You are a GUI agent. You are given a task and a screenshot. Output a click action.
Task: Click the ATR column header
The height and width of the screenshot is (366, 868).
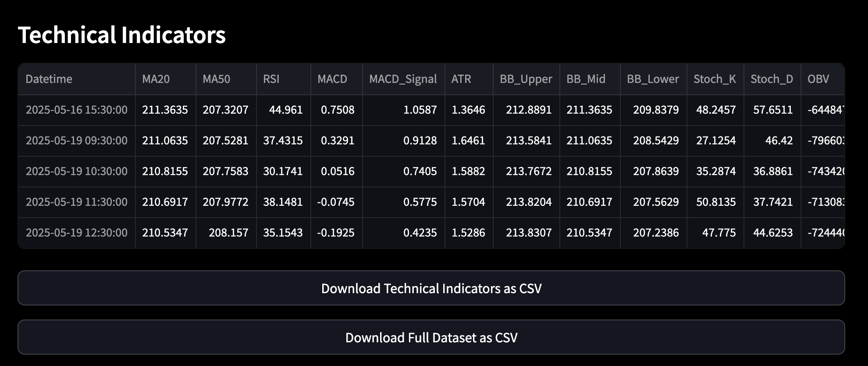pyautogui.click(x=469, y=79)
